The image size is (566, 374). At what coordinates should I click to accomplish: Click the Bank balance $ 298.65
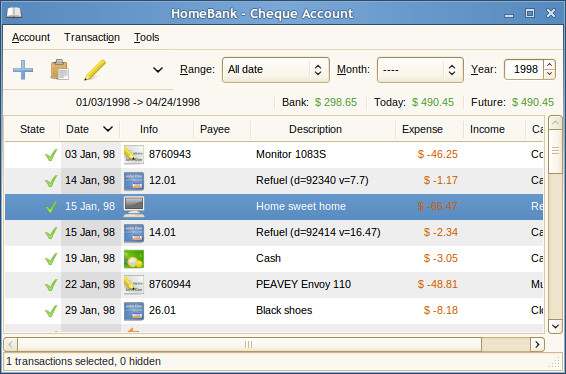tap(336, 103)
